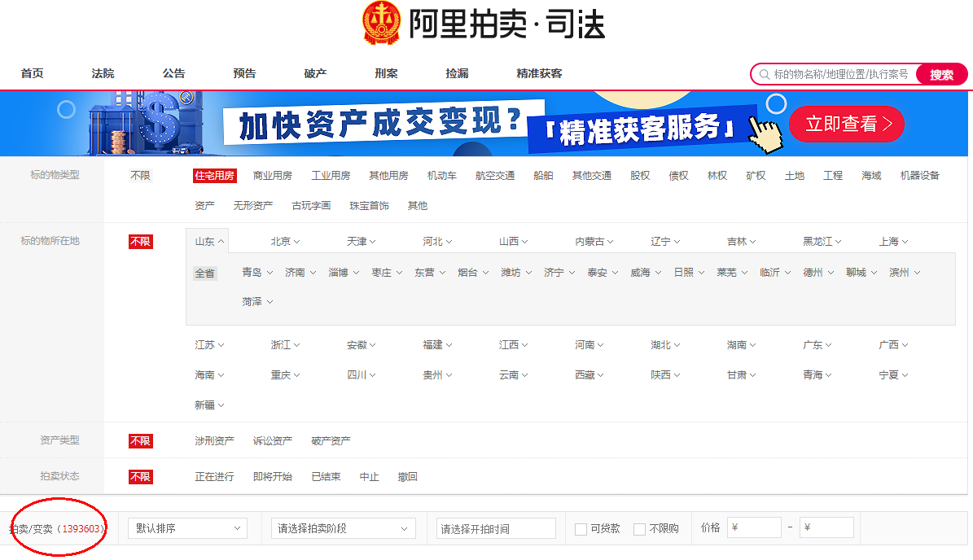Expand the 天津 location dropdown
973x560 pixels.
click(362, 241)
